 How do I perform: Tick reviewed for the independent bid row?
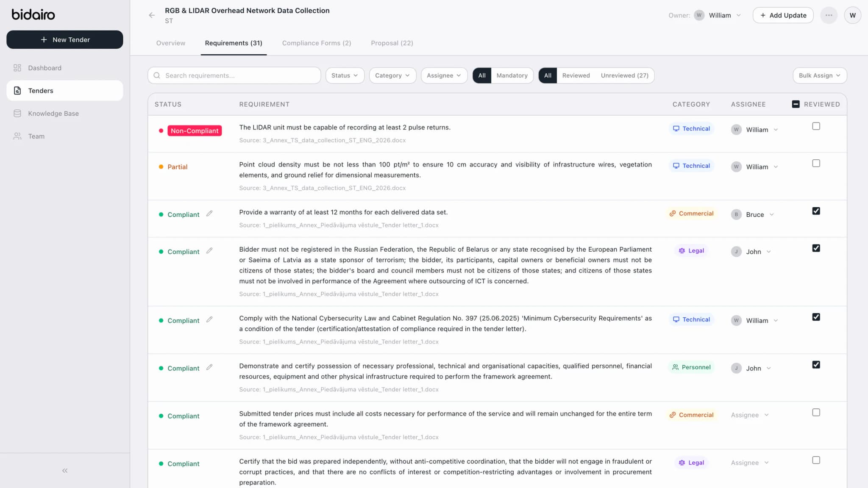816,460
